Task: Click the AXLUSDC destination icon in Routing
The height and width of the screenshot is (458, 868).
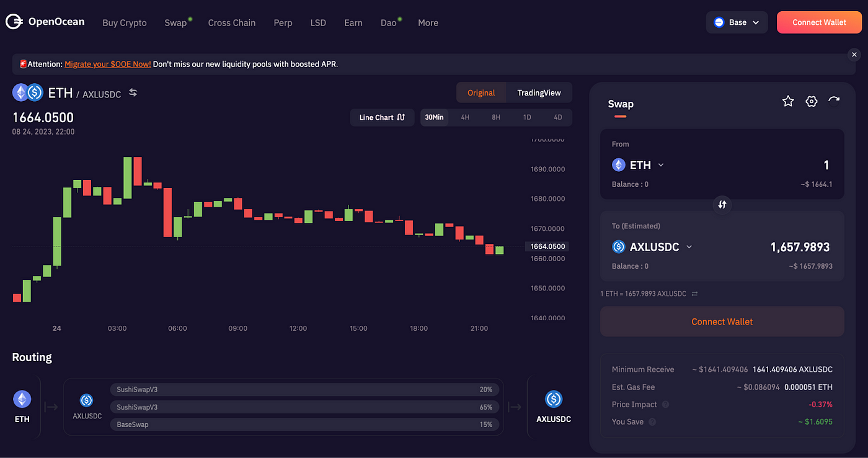Action: tap(554, 399)
